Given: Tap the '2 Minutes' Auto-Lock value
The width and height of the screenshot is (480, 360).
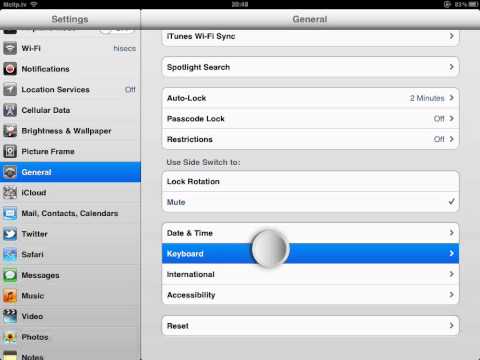Looking at the screenshot, I should (427, 98).
